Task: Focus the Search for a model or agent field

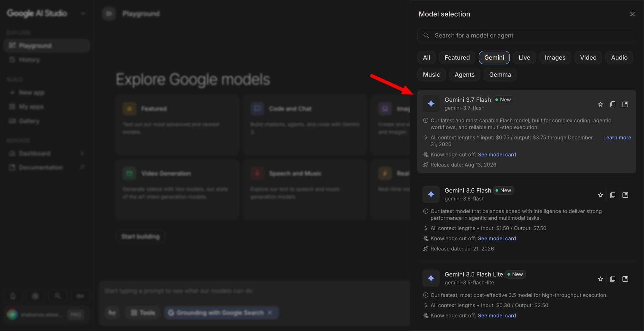Action: [x=527, y=35]
